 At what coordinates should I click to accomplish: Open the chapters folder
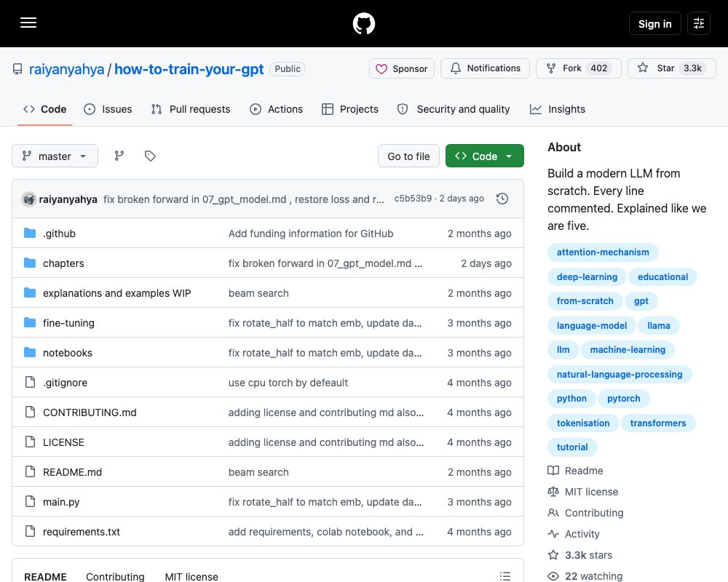pos(63,263)
